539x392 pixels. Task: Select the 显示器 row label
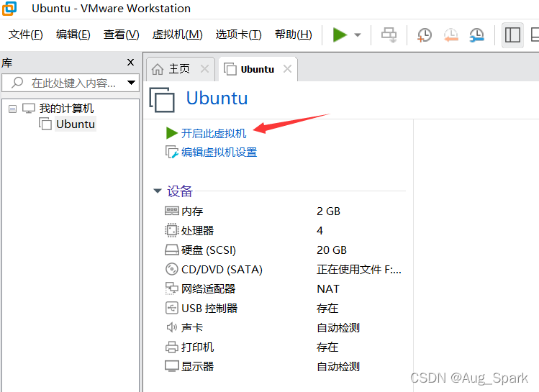(x=198, y=367)
